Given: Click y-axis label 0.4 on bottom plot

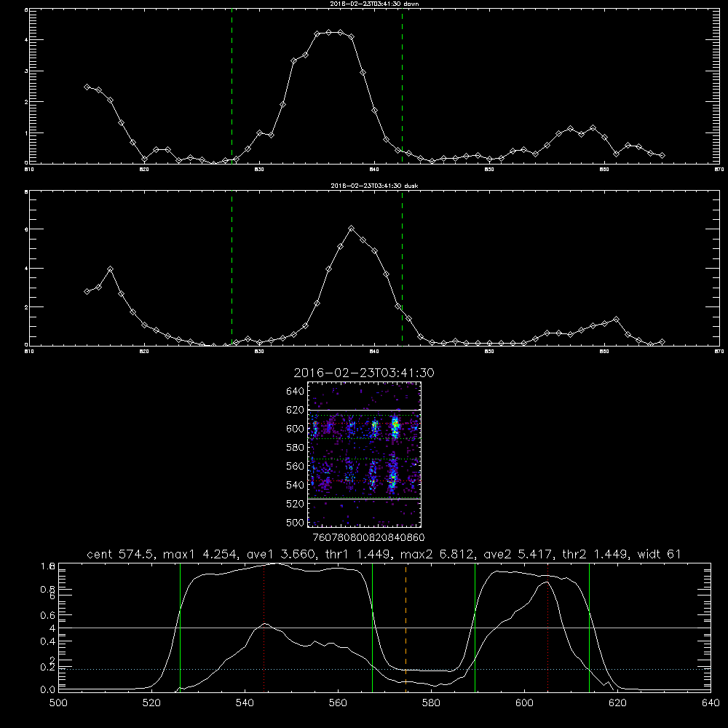Looking at the screenshot, I should (48, 641).
